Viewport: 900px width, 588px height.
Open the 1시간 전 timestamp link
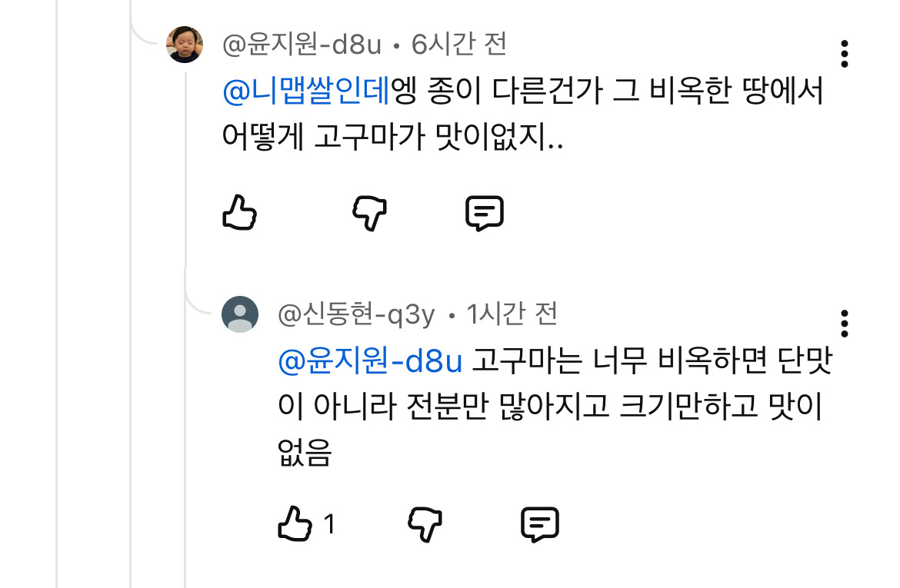click(x=512, y=314)
